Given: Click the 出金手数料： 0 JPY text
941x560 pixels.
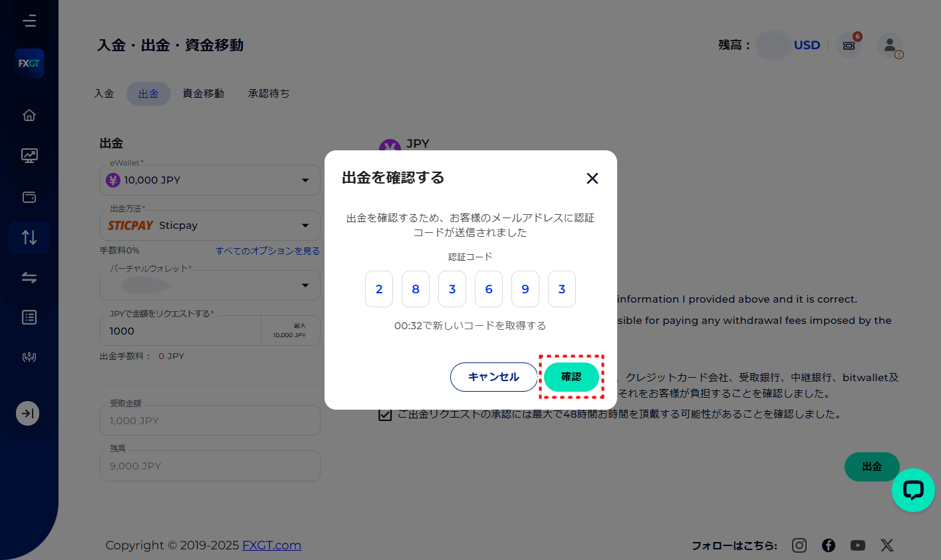Looking at the screenshot, I should pyautogui.click(x=142, y=356).
